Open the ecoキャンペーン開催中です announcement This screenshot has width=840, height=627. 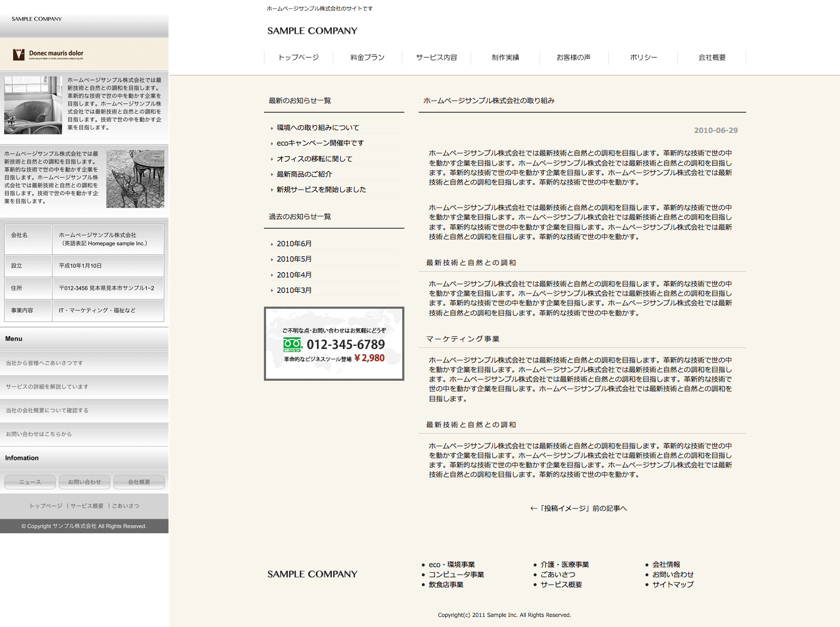[x=320, y=143]
